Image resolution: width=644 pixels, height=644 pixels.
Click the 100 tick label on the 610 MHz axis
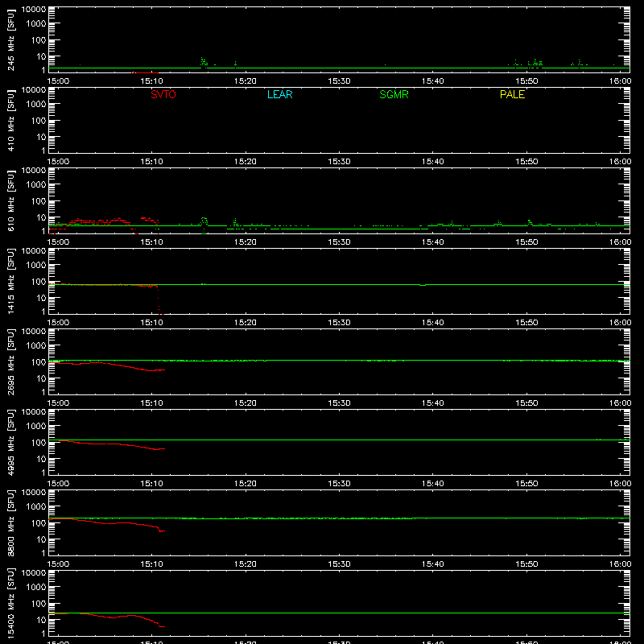[x=39, y=201]
